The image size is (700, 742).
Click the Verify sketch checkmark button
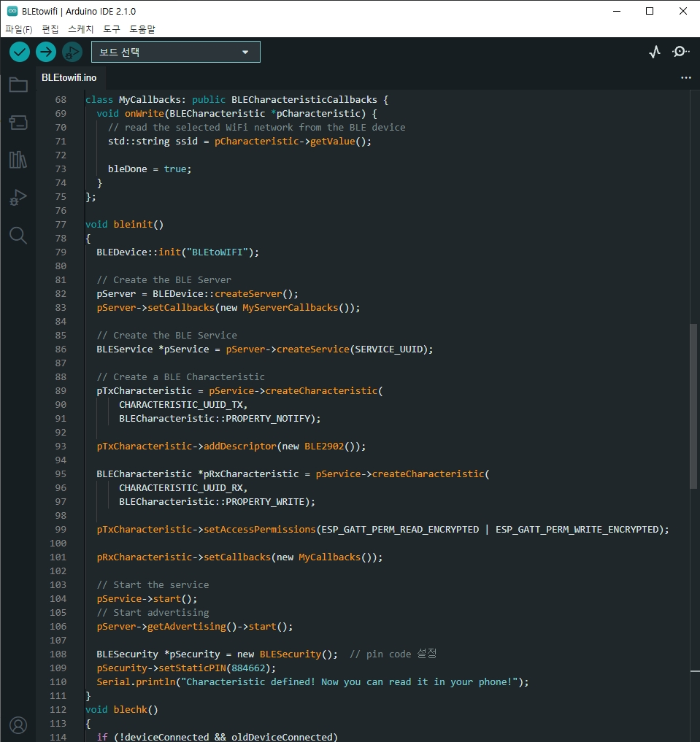click(20, 52)
